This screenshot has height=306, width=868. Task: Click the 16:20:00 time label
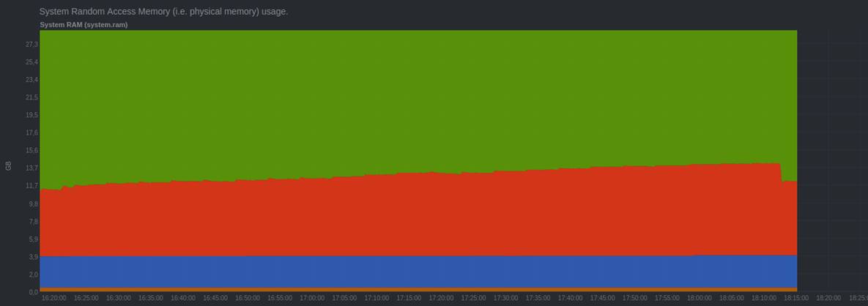[54, 298]
